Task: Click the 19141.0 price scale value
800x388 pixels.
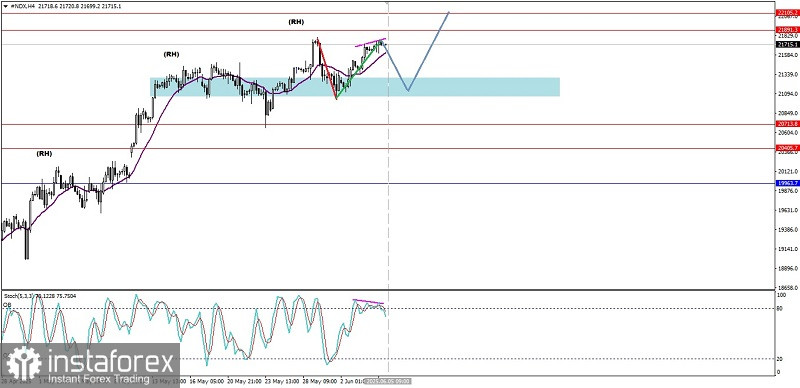Action: pyautogui.click(x=788, y=249)
